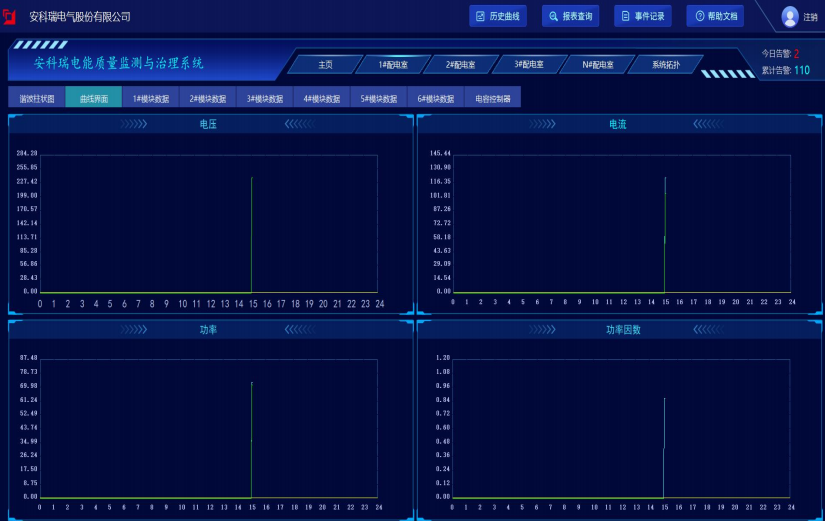The height and width of the screenshot is (521, 825).
Task: Open 帮助文档 help document button
Action: (715, 16)
